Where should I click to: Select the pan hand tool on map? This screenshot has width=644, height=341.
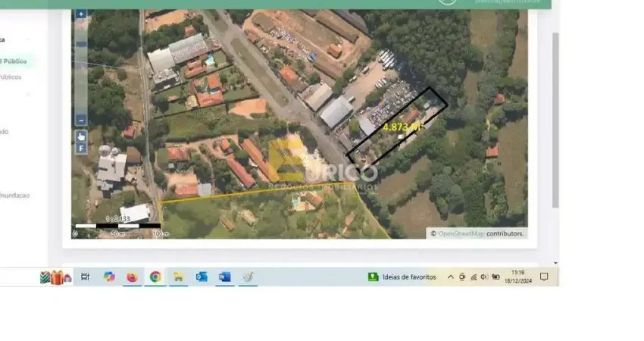(81, 136)
